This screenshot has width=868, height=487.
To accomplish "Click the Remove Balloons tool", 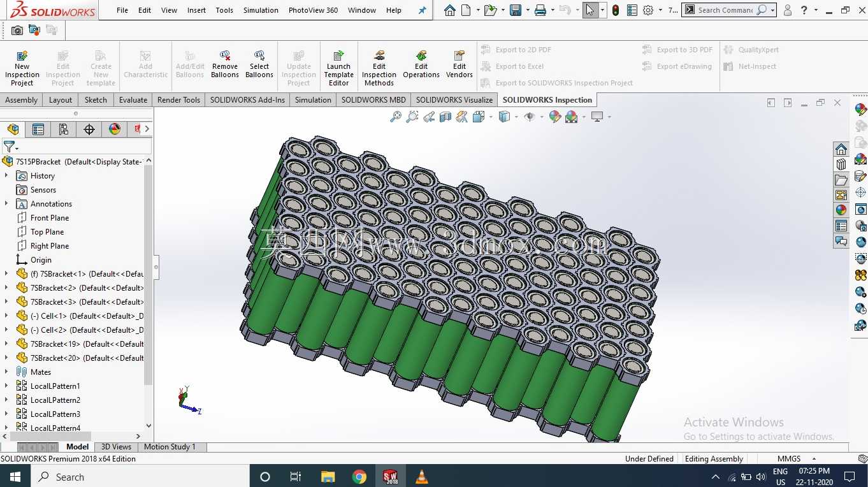I will [225, 64].
